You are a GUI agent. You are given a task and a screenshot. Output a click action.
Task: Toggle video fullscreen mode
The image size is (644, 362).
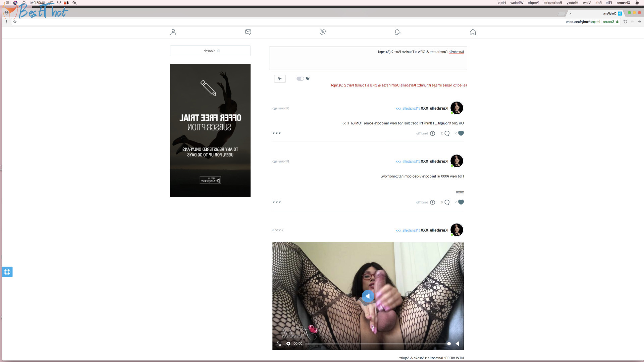pyautogui.click(x=279, y=344)
